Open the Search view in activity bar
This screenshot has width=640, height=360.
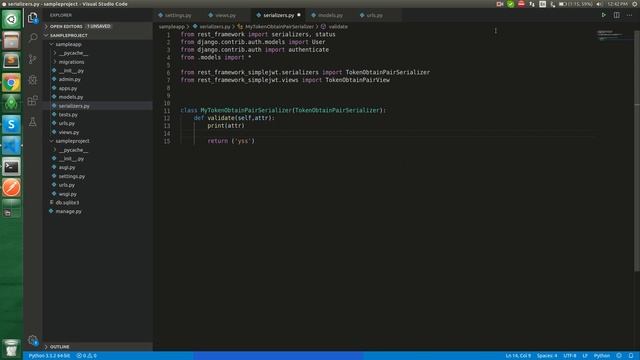pyautogui.click(x=33, y=38)
